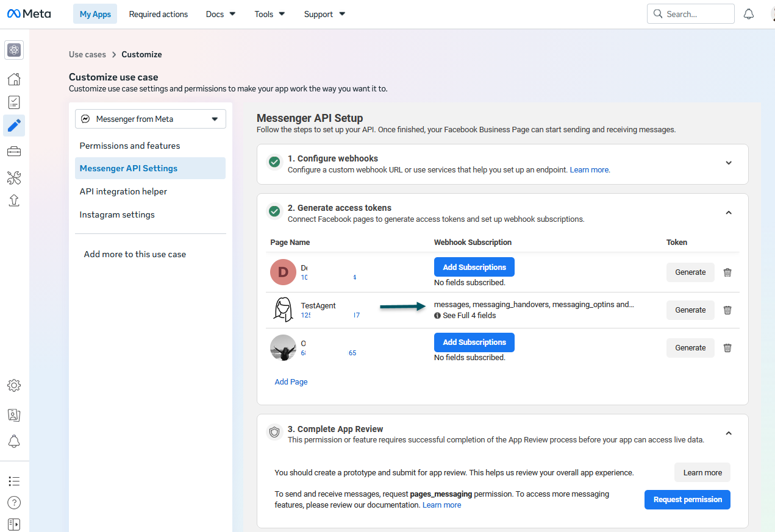The width and height of the screenshot is (775, 532).
Task: Generate a token for TestAgent
Action: [690, 310]
